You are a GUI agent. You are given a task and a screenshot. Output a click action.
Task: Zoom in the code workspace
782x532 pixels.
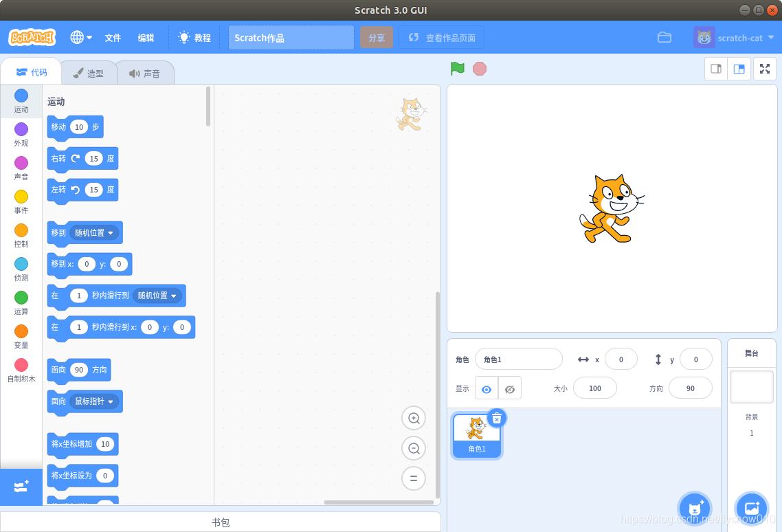tap(414, 418)
